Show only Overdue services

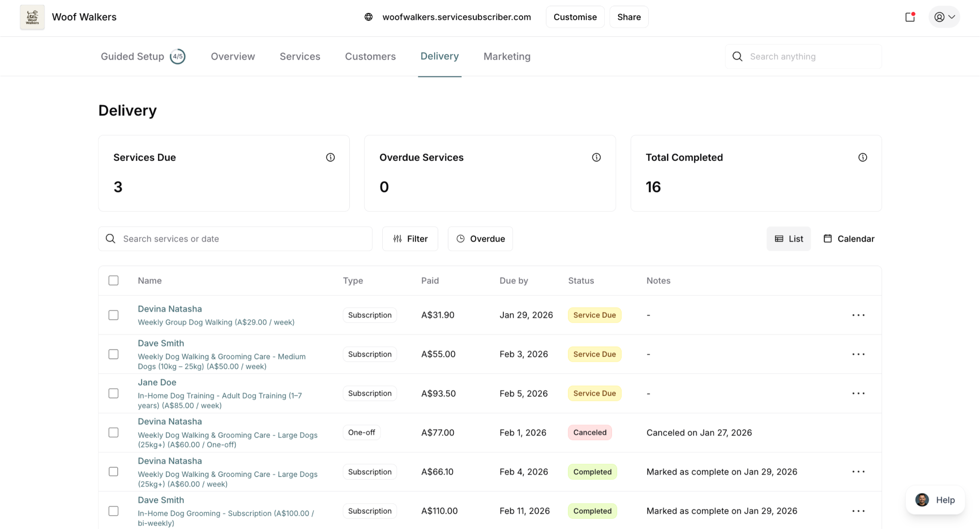[480, 239]
